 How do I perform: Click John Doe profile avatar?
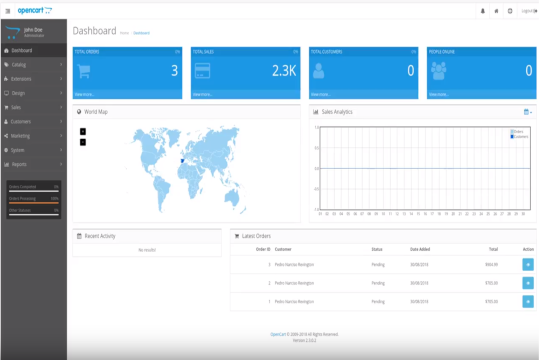pyautogui.click(x=12, y=32)
